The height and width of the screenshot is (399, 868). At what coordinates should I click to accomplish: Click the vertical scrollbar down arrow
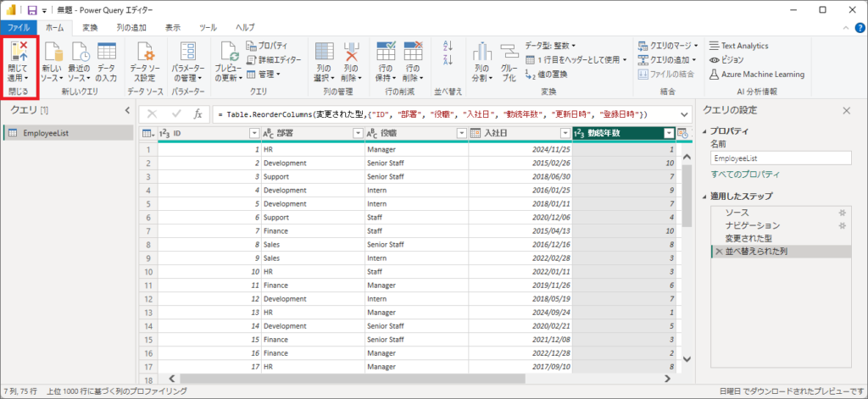(687, 359)
